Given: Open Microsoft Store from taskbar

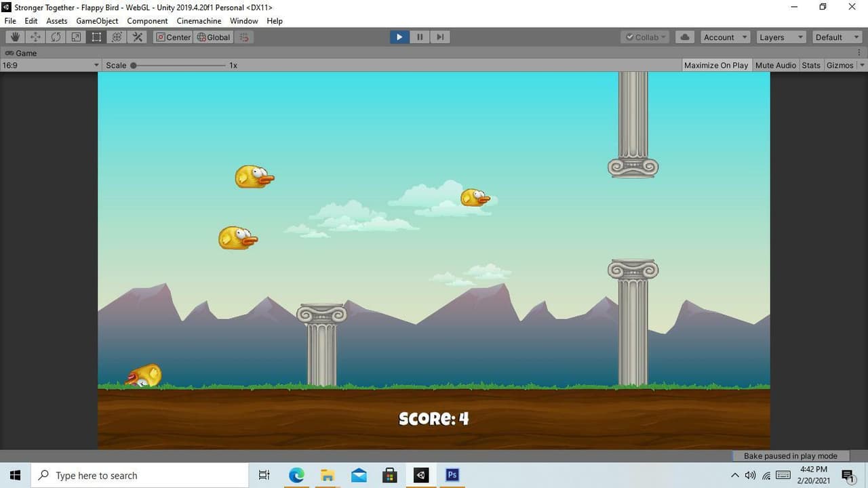Looking at the screenshot, I should tap(390, 475).
